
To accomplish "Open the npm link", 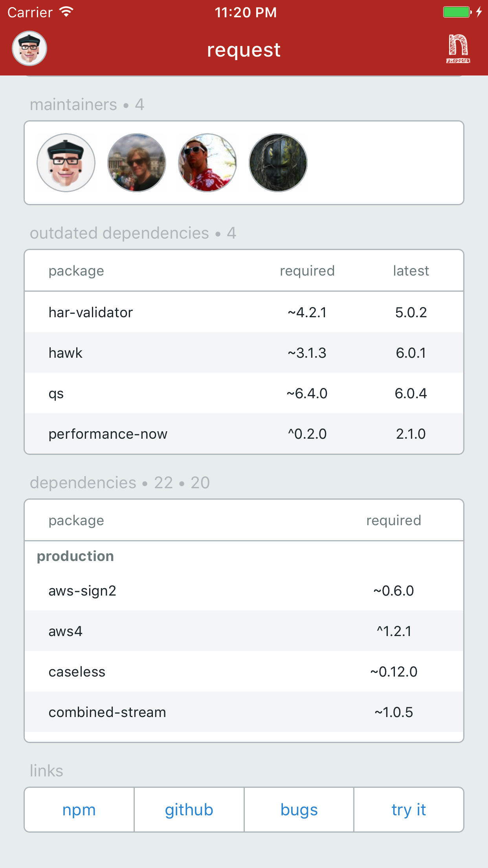I will (x=79, y=810).
